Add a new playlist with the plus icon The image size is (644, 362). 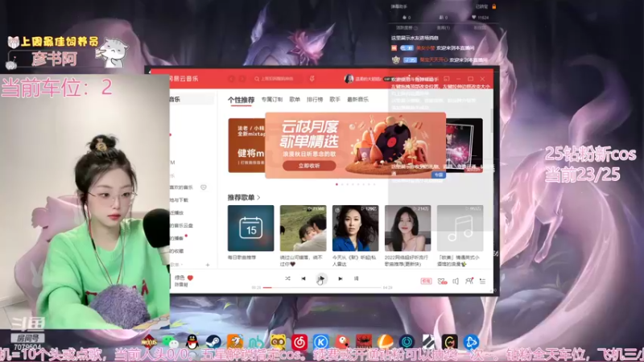tap(208, 265)
